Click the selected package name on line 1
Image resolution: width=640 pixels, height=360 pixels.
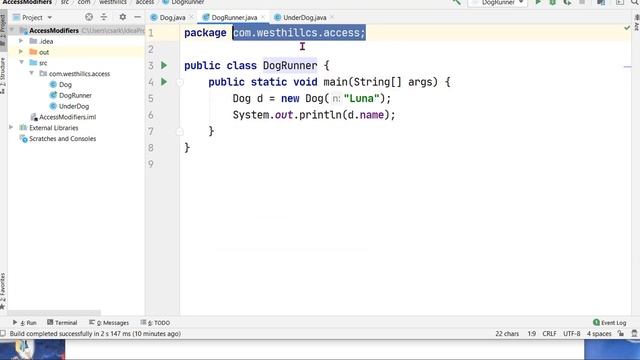pos(299,33)
